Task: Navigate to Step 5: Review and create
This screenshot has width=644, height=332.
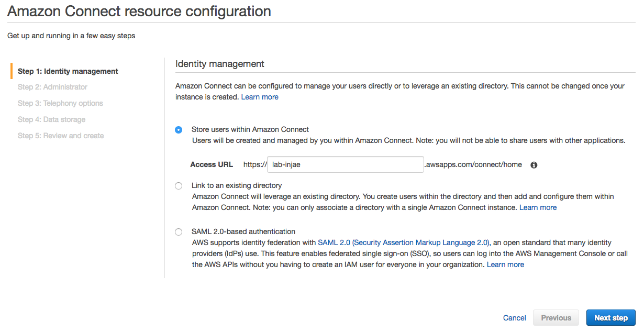Action: [61, 136]
